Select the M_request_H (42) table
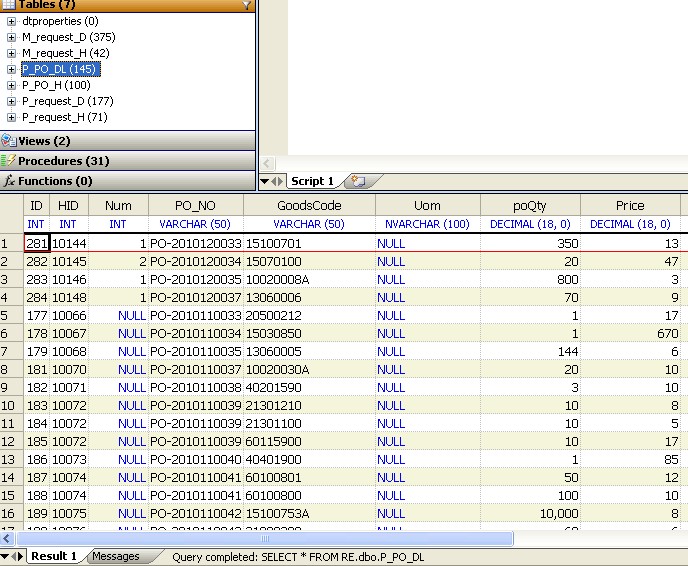 click(x=66, y=53)
